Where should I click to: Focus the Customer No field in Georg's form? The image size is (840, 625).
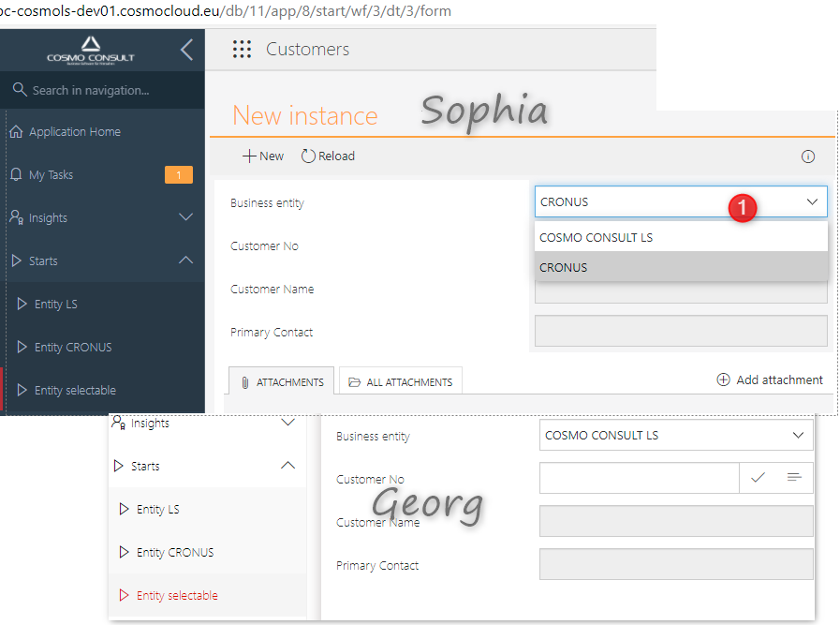(639, 478)
